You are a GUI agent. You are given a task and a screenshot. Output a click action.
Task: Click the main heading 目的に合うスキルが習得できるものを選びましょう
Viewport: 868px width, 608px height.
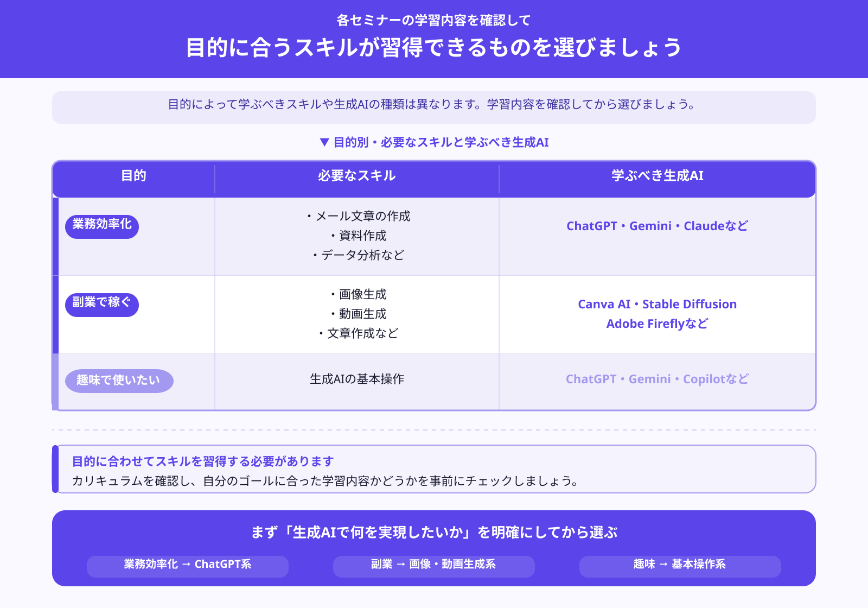(434, 47)
